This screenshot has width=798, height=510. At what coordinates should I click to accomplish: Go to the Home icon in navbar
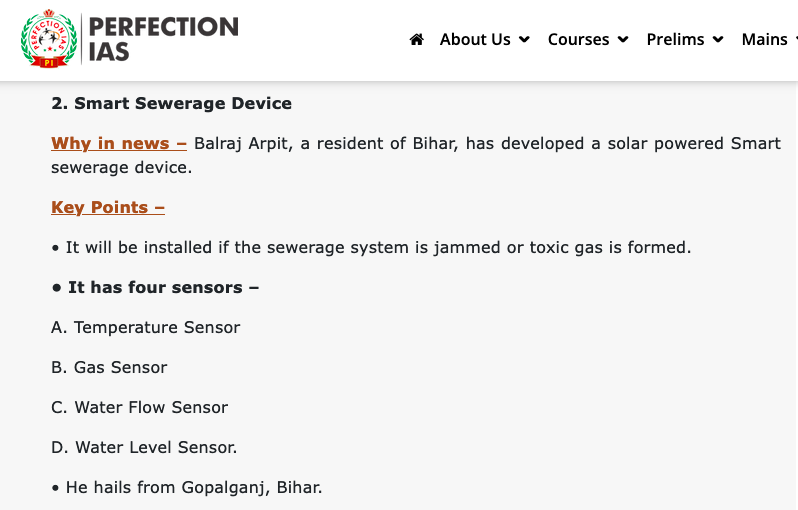pos(417,39)
